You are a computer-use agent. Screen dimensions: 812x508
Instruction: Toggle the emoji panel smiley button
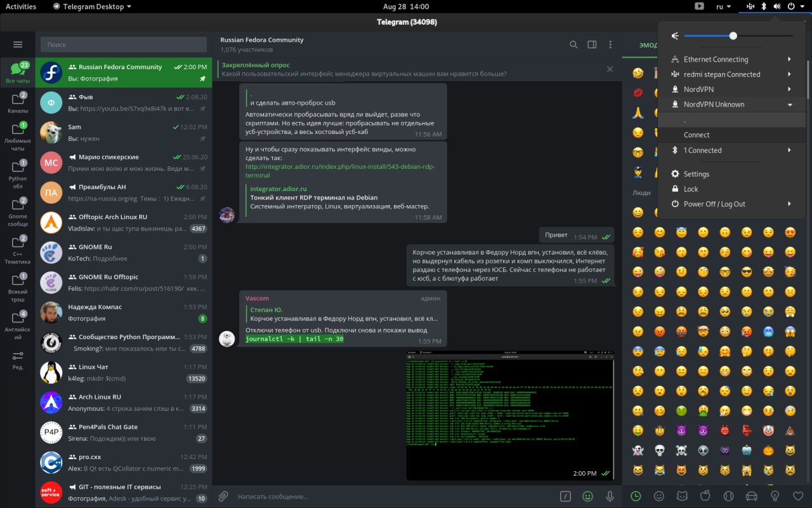[588, 496]
